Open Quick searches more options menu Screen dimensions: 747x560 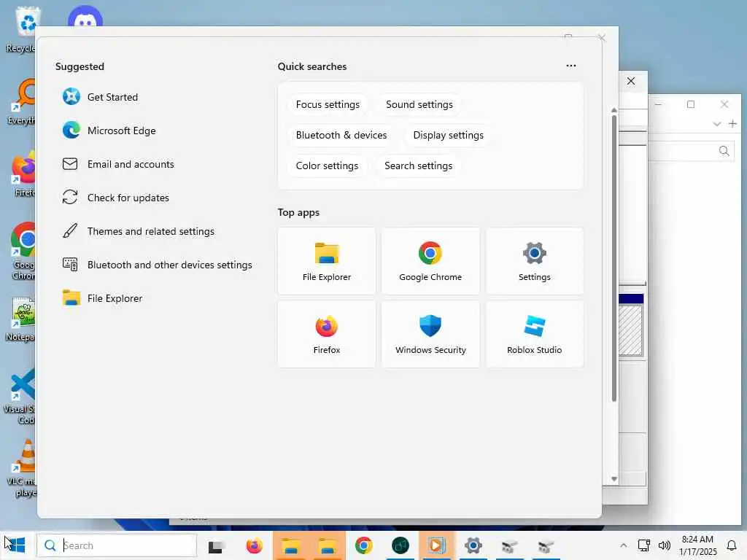pos(570,66)
